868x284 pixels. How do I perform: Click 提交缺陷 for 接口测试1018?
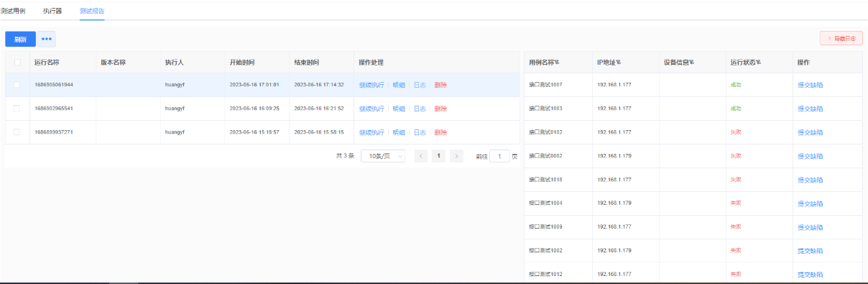point(810,180)
